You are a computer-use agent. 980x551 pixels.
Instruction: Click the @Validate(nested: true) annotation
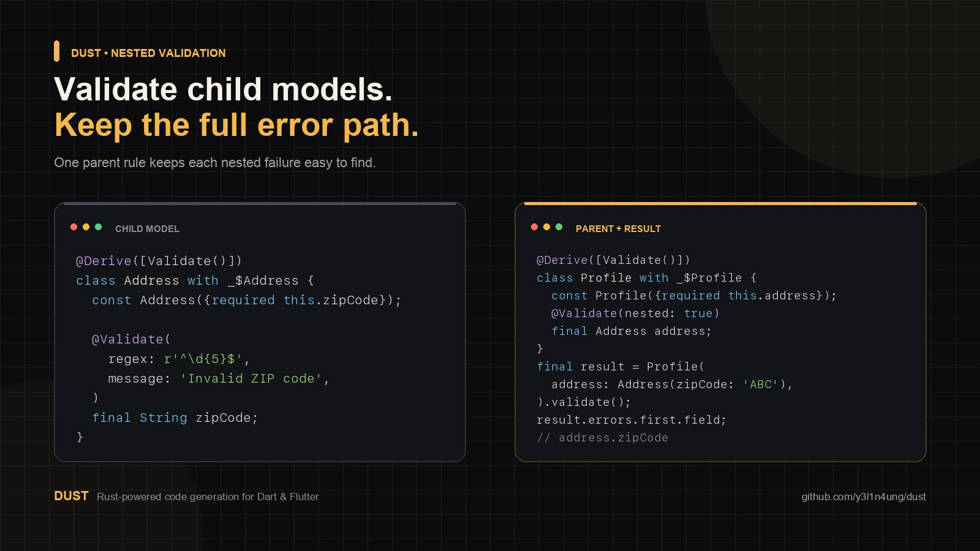coord(635,313)
